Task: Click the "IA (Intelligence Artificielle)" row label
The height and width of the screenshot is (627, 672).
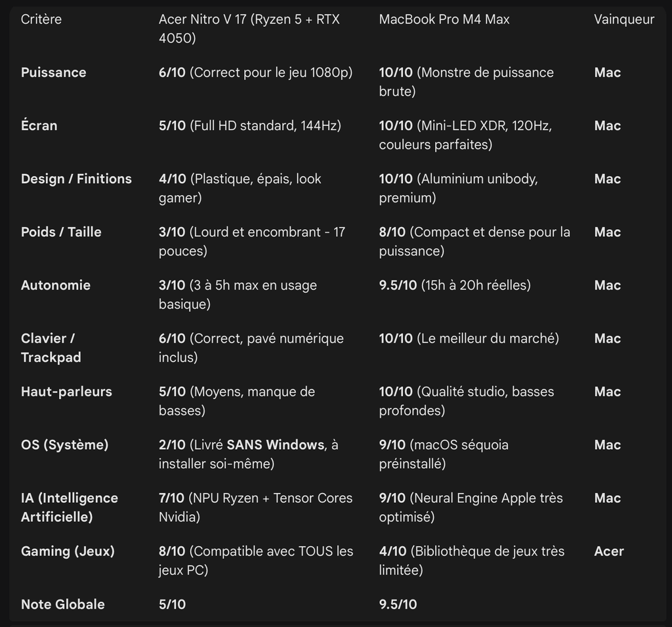Action: 70,508
